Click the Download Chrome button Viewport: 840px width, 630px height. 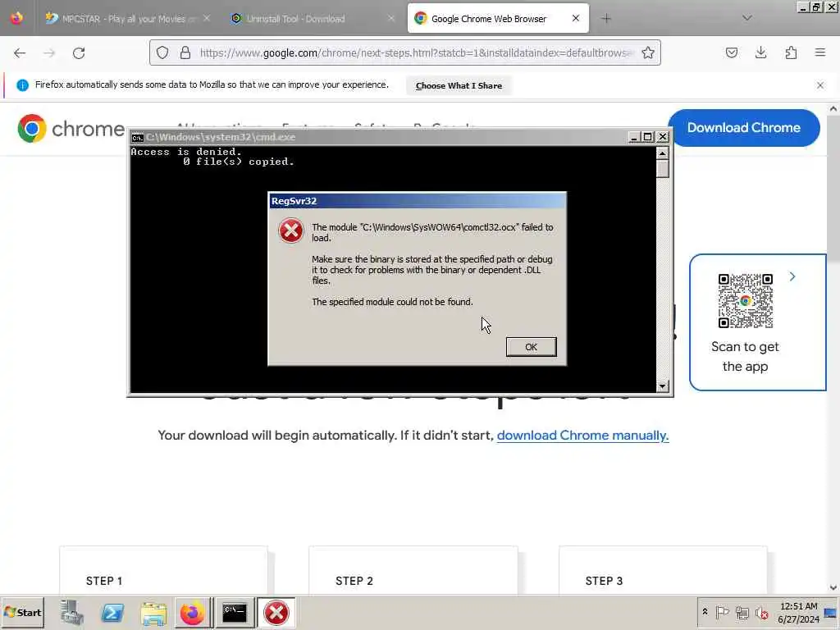743,127
